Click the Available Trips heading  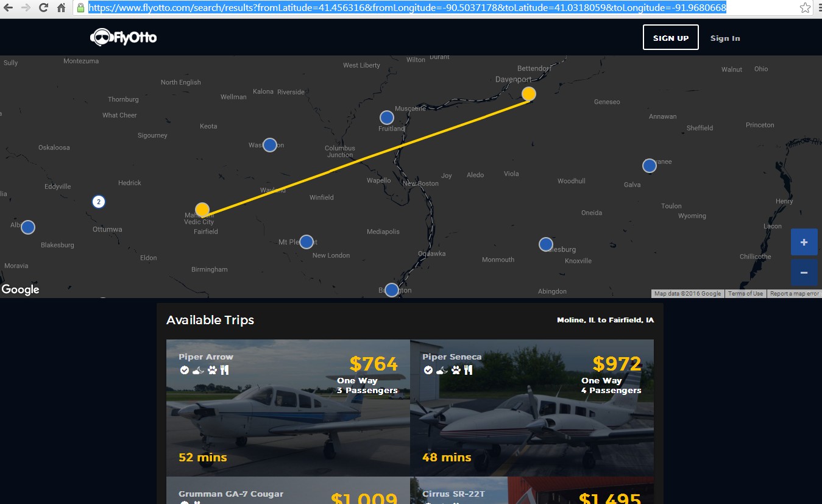[210, 320]
